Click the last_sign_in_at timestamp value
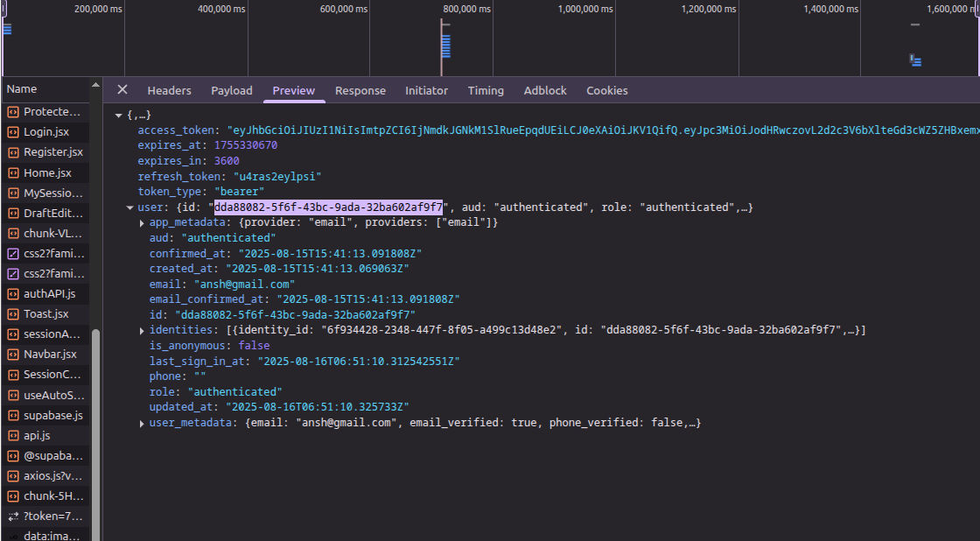Image resolution: width=980 pixels, height=541 pixels. click(359, 361)
